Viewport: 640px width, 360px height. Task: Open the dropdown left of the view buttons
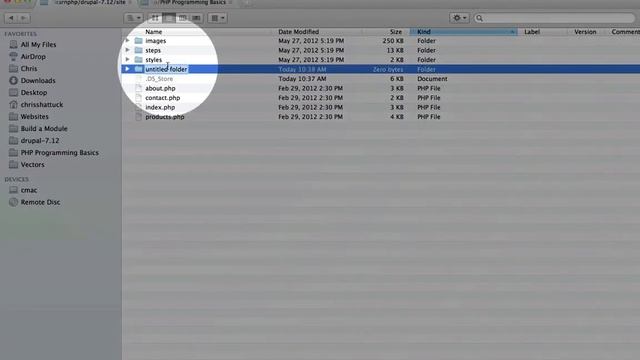133,18
